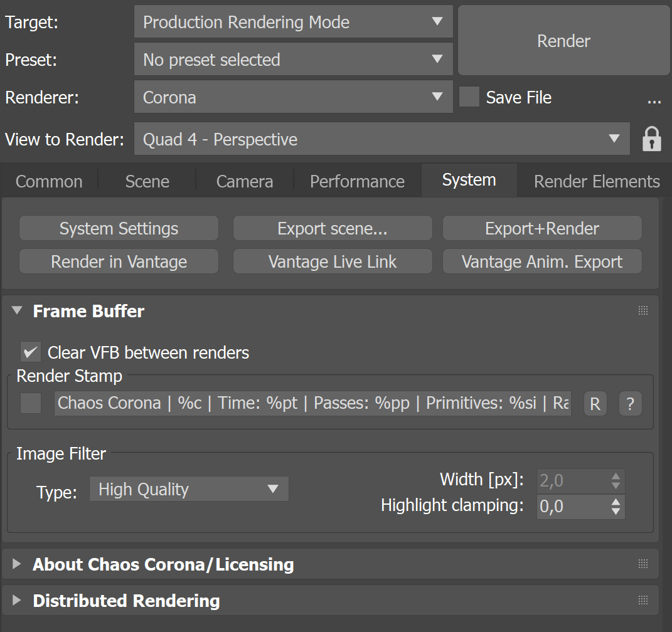Image resolution: width=672 pixels, height=632 pixels.
Task: Click About Chaos Corona rollout grip handle
Action: (x=643, y=564)
